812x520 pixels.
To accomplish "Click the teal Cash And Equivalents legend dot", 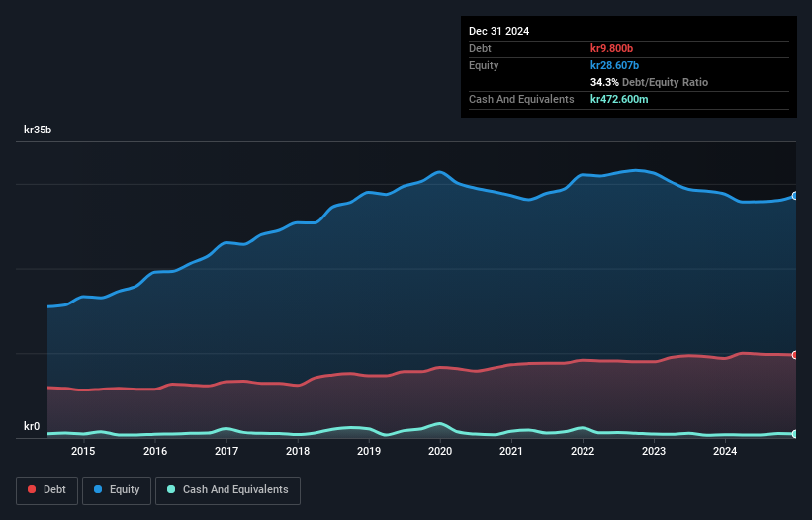I will click(171, 489).
